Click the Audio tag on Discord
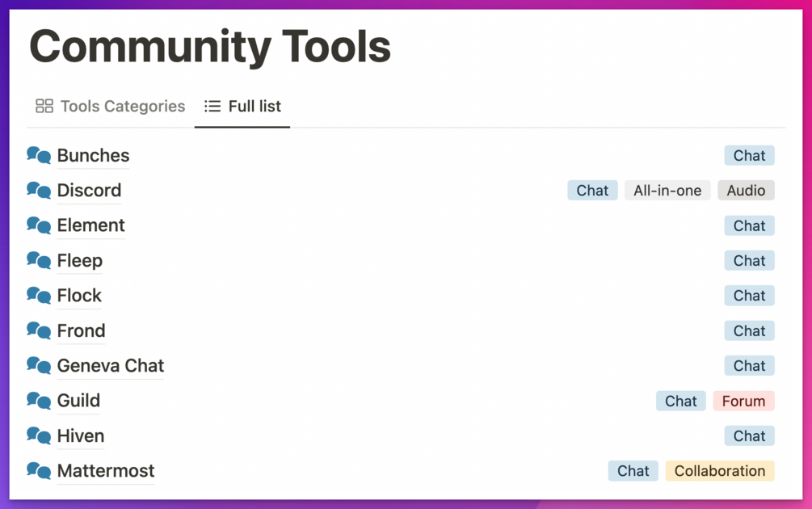The width and height of the screenshot is (812, 509). (746, 191)
